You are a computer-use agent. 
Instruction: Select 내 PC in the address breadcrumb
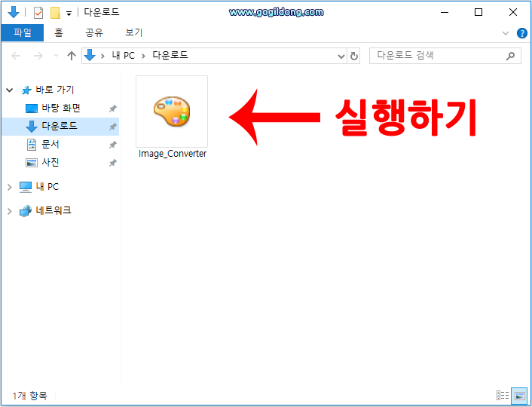(124, 55)
